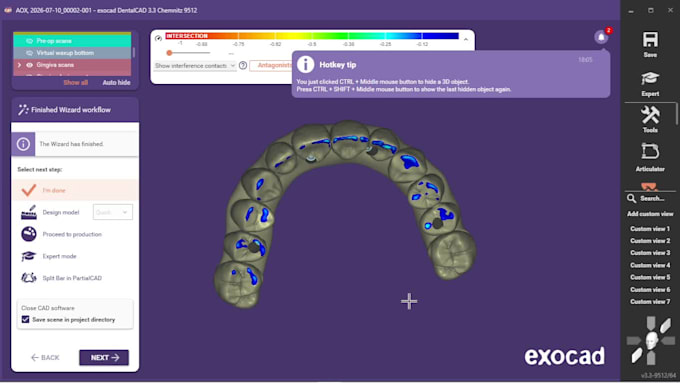Click the Hotkey tip notification message
680x383 pixels.
click(451, 74)
